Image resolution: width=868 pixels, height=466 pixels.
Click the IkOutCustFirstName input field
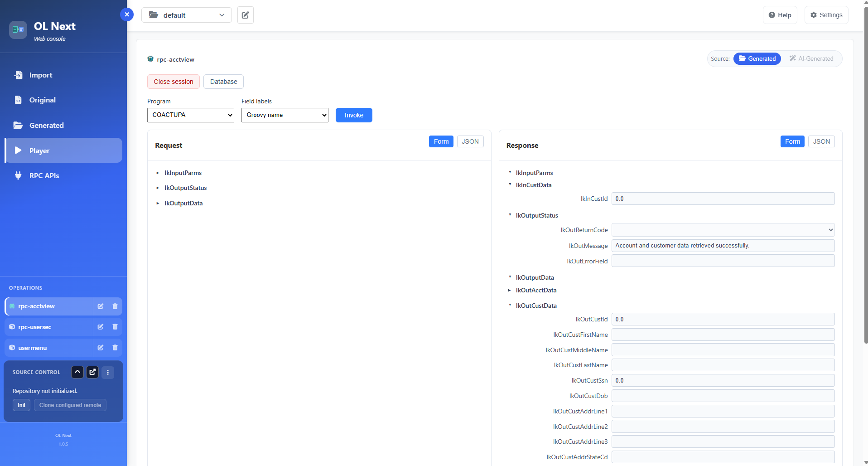723,335
